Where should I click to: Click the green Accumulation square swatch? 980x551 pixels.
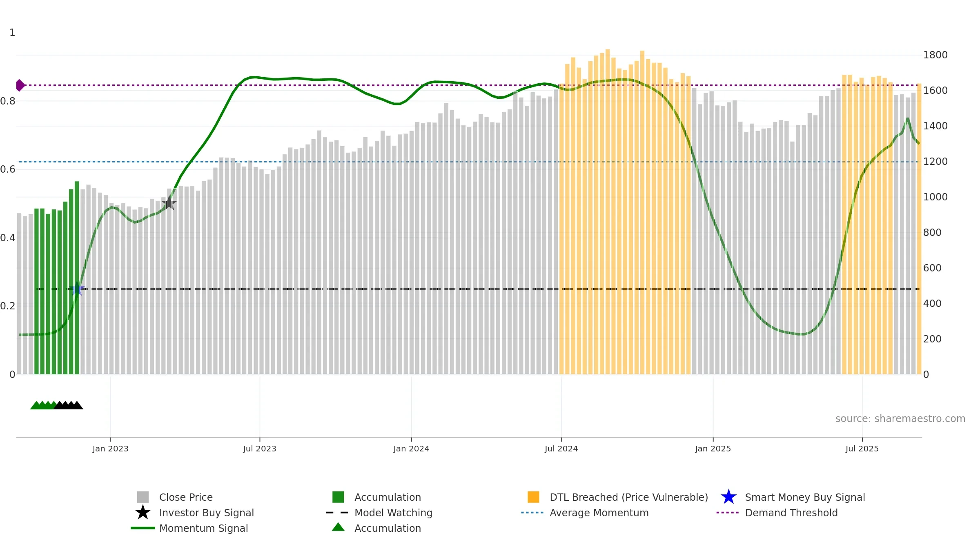(338, 497)
